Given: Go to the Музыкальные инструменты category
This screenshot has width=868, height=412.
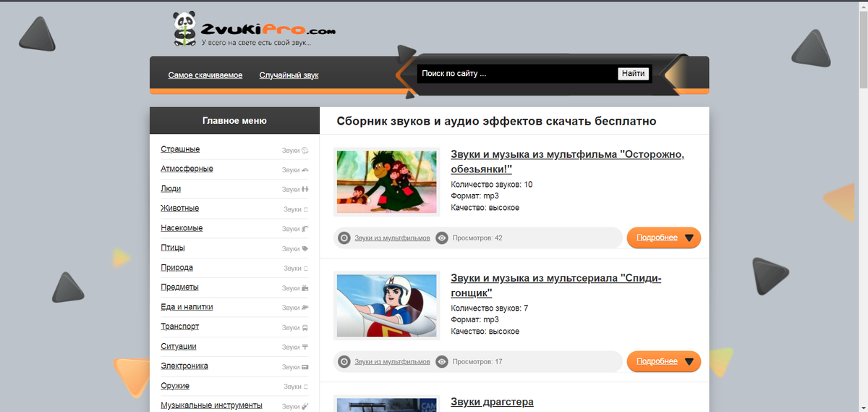Looking at the screenshot, I should (211, 405).
